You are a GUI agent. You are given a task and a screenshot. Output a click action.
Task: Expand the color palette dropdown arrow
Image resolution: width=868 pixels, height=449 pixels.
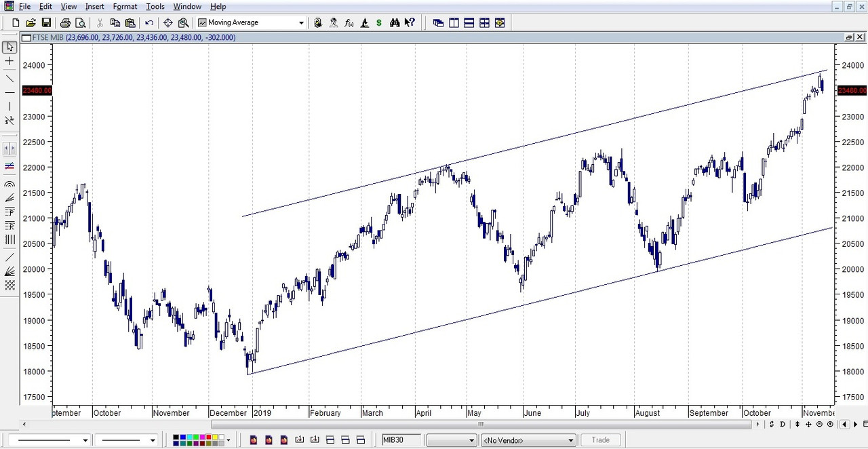click(x=228, y=440)
